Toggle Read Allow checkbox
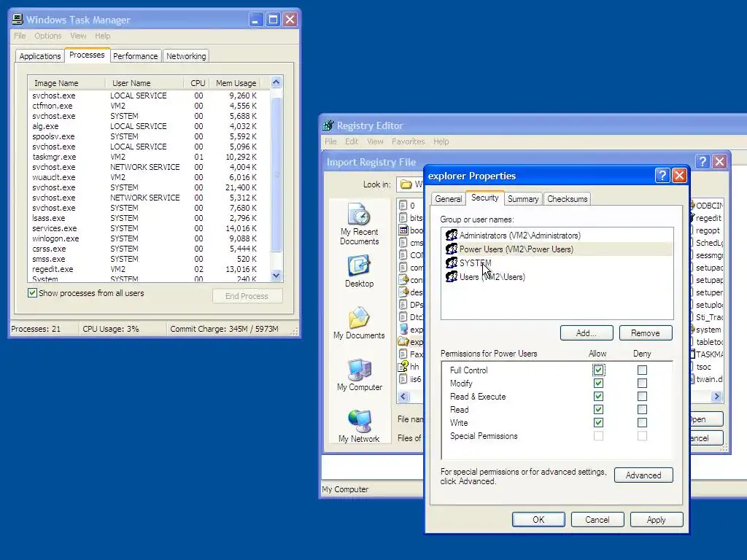Viewport: 747px width, 560px height. click(598, 410)
